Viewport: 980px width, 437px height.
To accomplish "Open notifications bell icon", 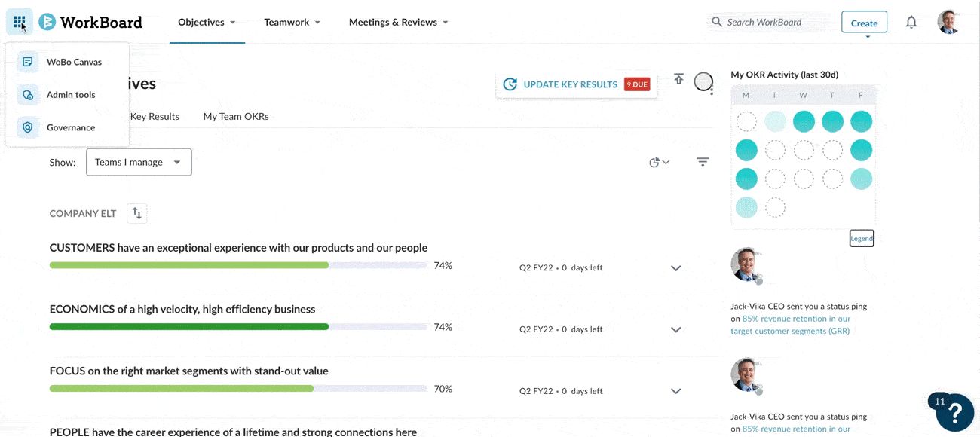I will coord(911,22).
